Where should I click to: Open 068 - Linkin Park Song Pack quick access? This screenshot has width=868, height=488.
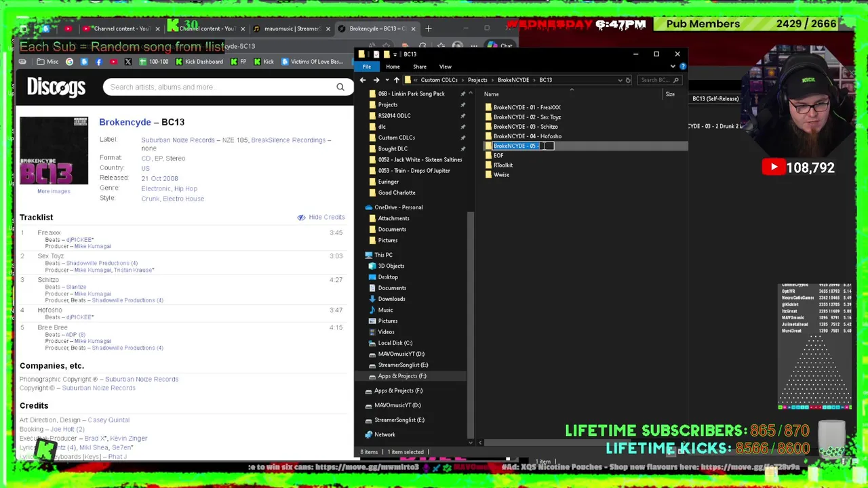pos(411,94)
